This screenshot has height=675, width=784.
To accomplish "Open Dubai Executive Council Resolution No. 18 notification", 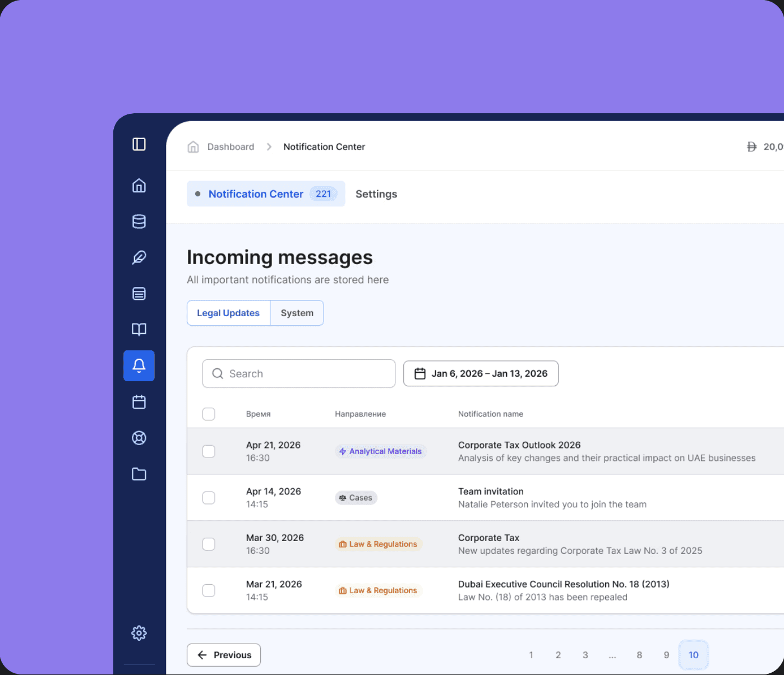I will click(564, 584).
